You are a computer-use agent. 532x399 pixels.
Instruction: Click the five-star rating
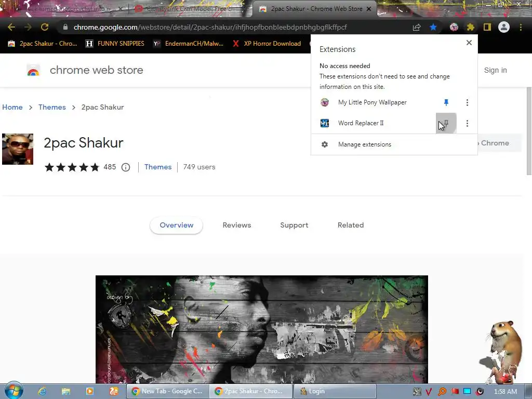tap(72, 167)
